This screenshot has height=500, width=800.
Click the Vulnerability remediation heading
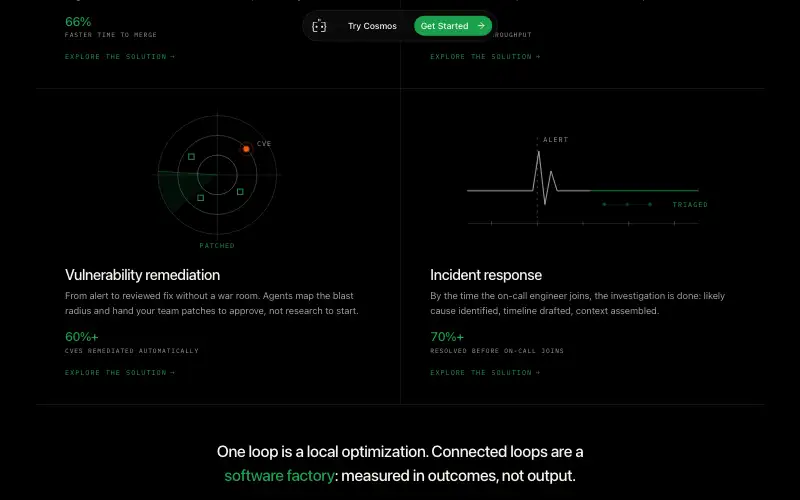tap(142, 275)
